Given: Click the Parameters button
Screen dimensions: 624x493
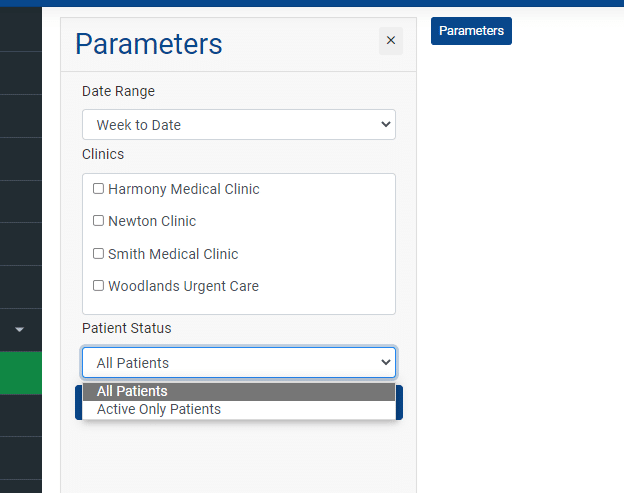Looking at the screenshot, I should [471, 31].
